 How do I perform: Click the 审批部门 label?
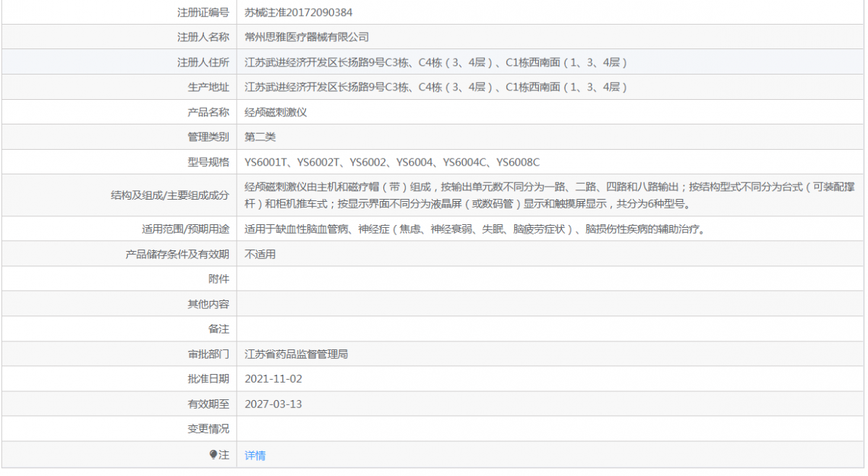(208, 354)
